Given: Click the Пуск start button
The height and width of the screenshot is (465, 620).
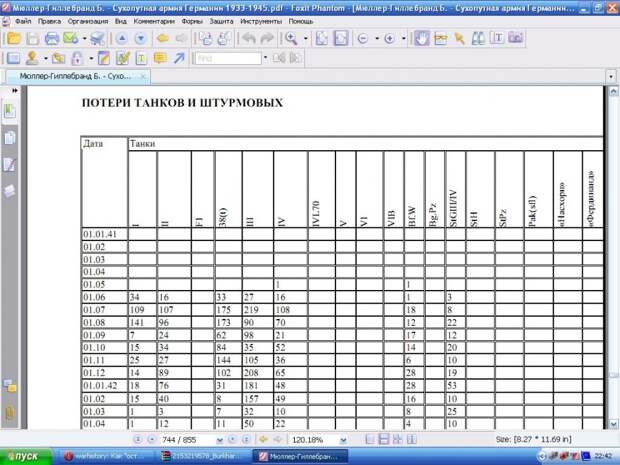Looking at the screenshot, I should coord(26,457).
